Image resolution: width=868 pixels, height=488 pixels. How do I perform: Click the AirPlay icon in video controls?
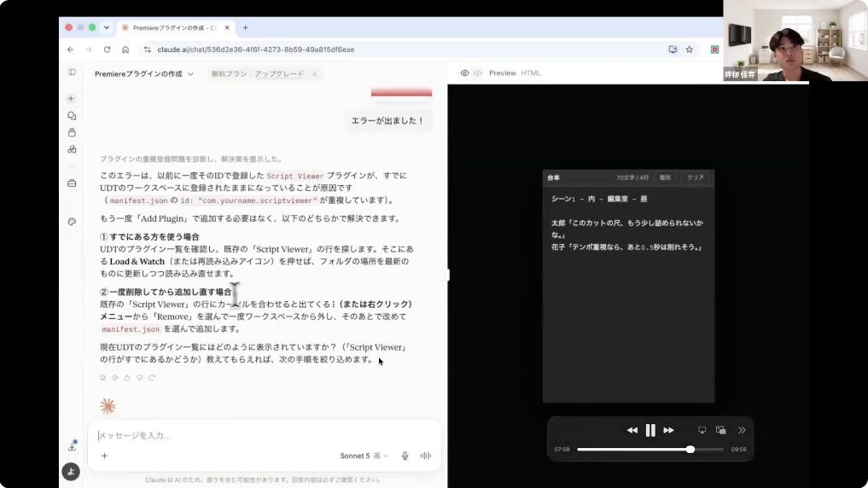point(702,430)
